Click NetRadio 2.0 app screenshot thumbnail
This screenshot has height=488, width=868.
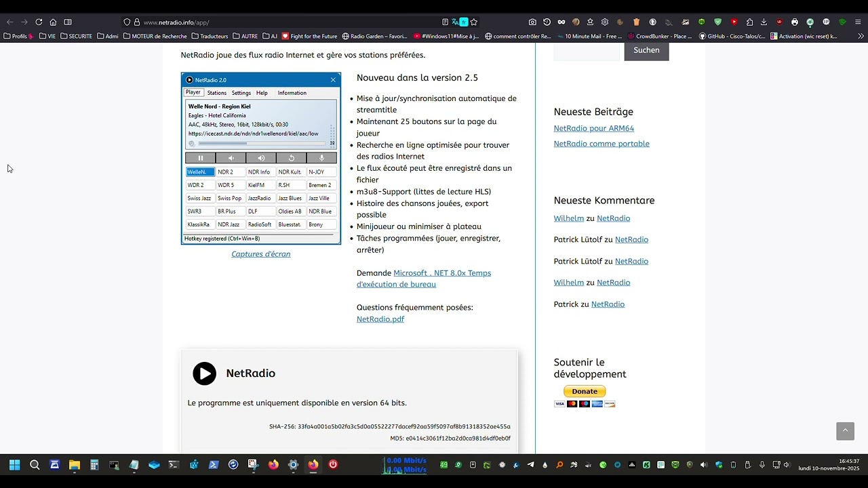tap(261, 159)
